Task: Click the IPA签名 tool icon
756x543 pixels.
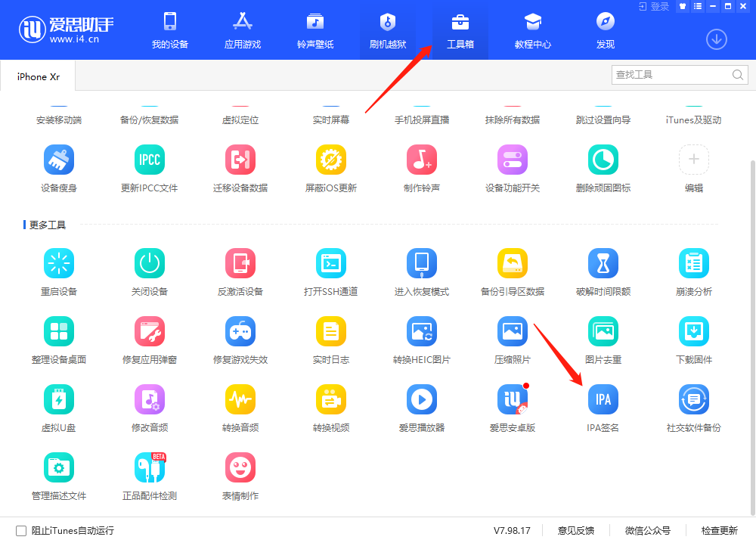Action: 603,399
